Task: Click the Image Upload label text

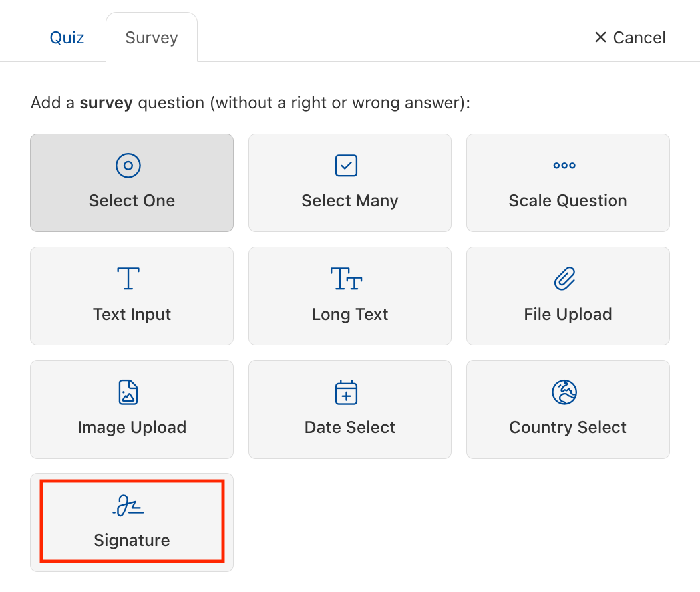Action: pyautogui.click(x=132, y=428)
